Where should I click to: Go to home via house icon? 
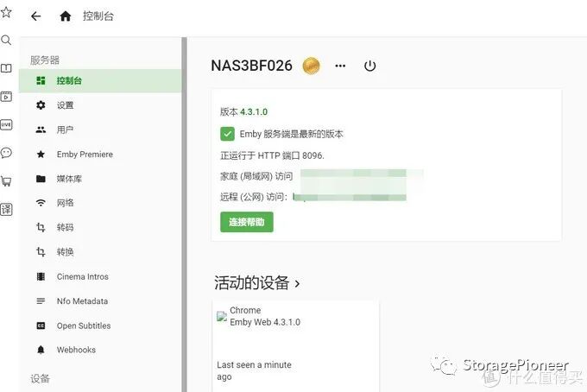click(x=66, y=16)
